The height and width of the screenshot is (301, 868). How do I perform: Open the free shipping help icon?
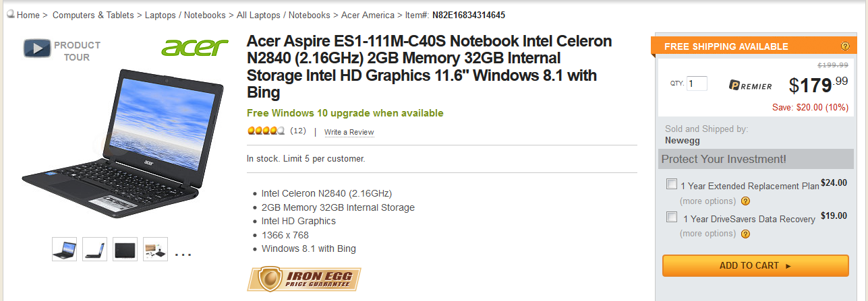pyautogui.click(x=845, y=46)
